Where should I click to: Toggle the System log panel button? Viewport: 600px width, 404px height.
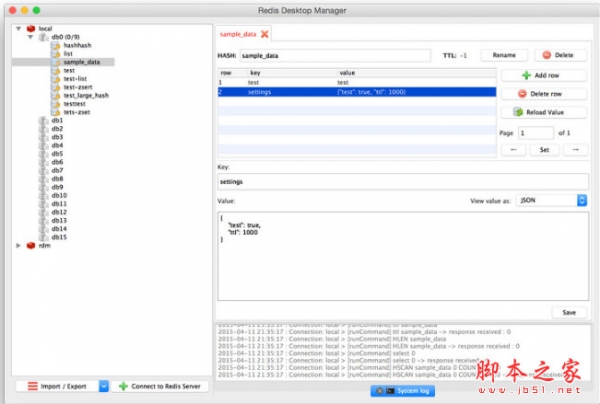[x=403, y=391]
